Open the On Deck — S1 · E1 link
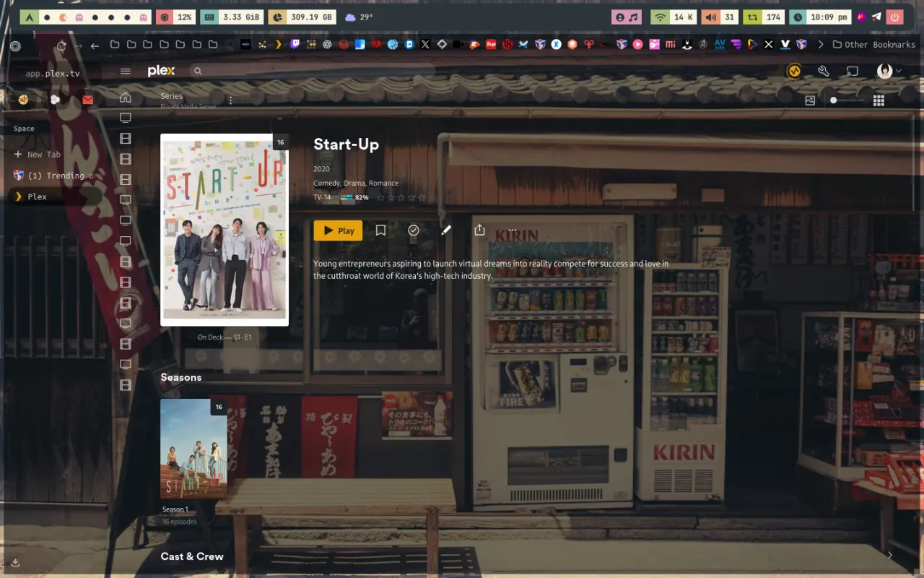924x578 pixels. point(225,337)
